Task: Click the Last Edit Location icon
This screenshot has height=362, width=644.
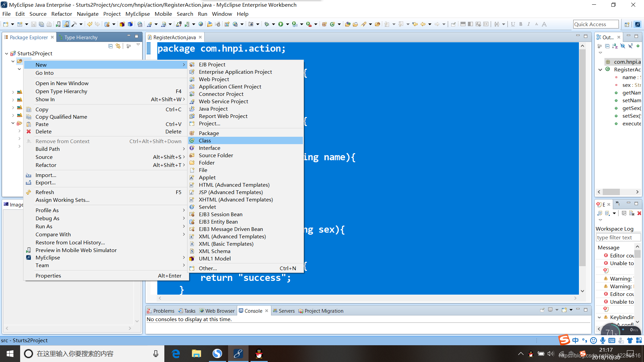Action: pos(415,24)
